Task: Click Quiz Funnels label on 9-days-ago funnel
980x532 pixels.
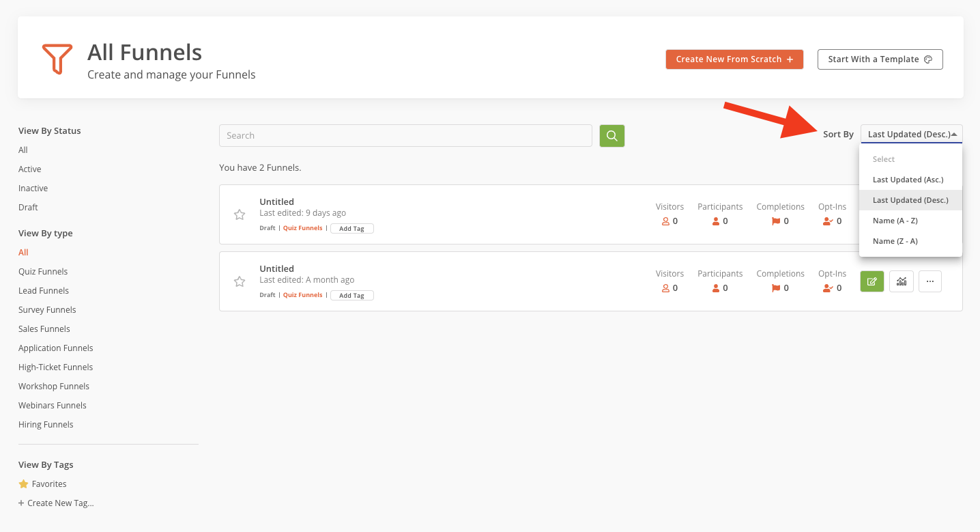Action: point(302,228)
